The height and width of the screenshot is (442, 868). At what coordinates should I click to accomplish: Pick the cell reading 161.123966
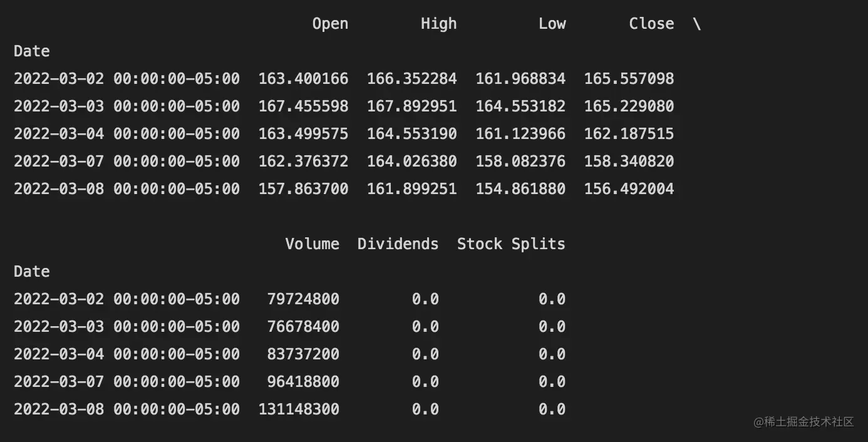520,134
